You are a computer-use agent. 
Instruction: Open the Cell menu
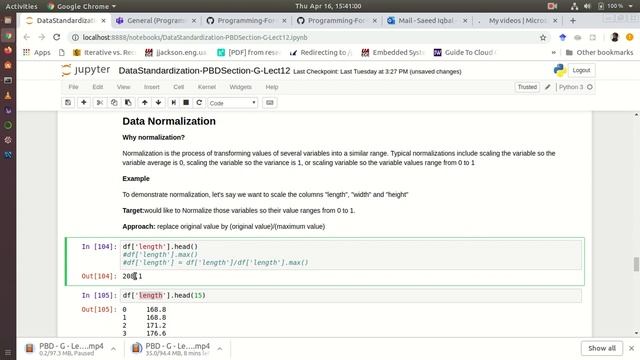[178, 87]
